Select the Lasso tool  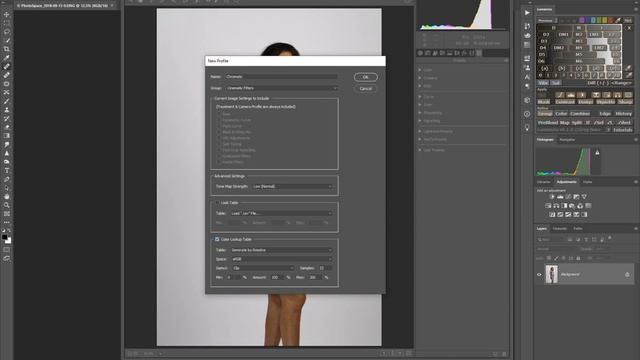click(x=7, y=32)
